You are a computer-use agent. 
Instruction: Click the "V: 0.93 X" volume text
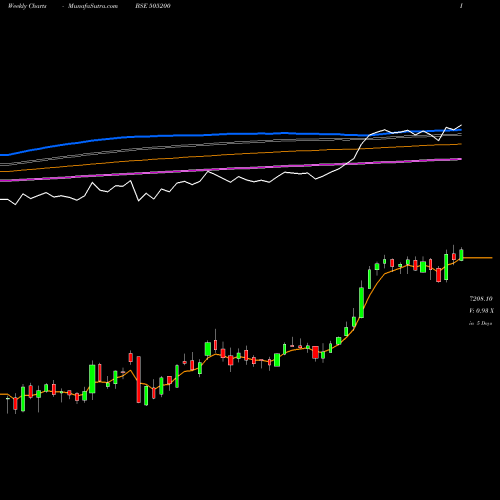(481, 311)
